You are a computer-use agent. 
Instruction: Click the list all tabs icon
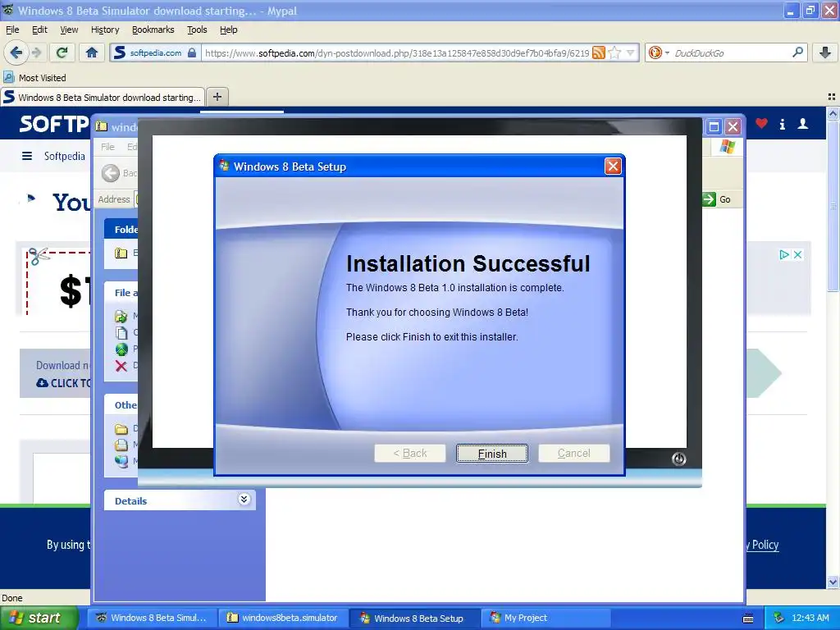pos(832,97)
